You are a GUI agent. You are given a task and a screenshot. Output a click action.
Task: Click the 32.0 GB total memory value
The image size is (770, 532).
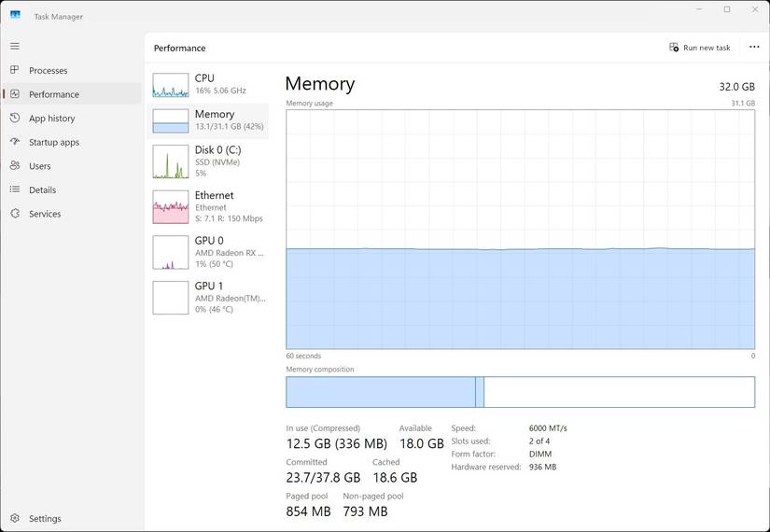(736, 87)
